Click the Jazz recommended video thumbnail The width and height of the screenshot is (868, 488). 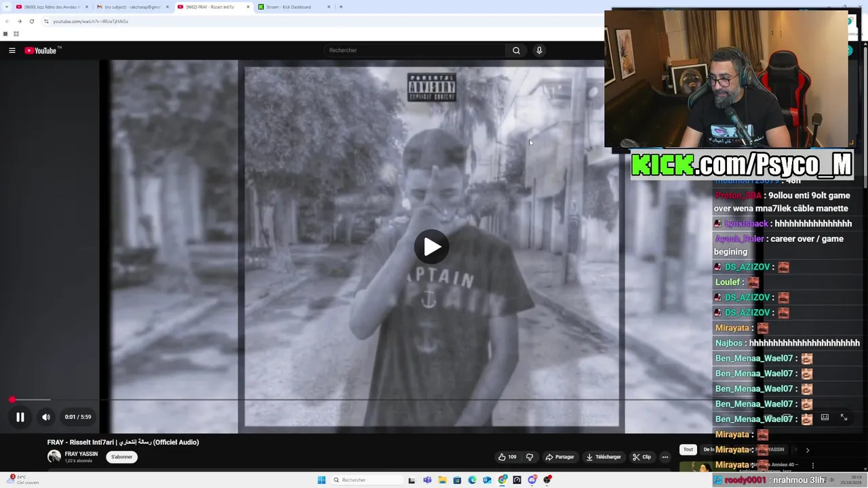tap(696, 466)
